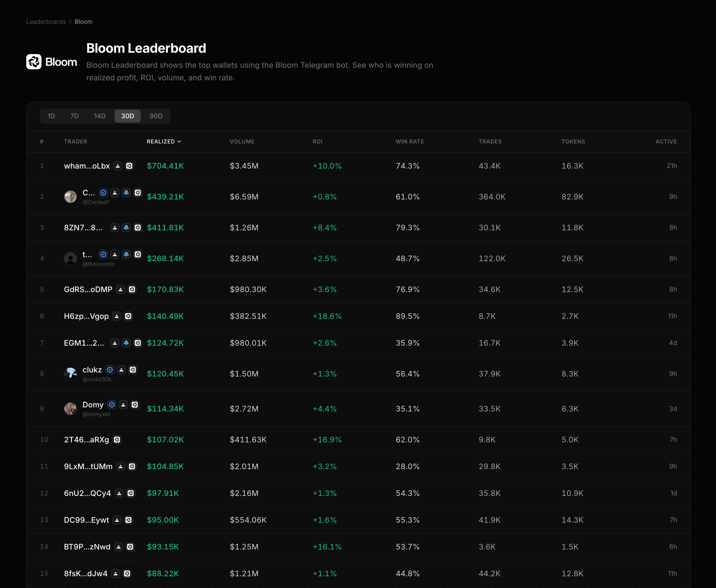The width and height of the screenshot is (716, 588).
Task: Click the $704.41K realized value
Action: click(165, 166)
